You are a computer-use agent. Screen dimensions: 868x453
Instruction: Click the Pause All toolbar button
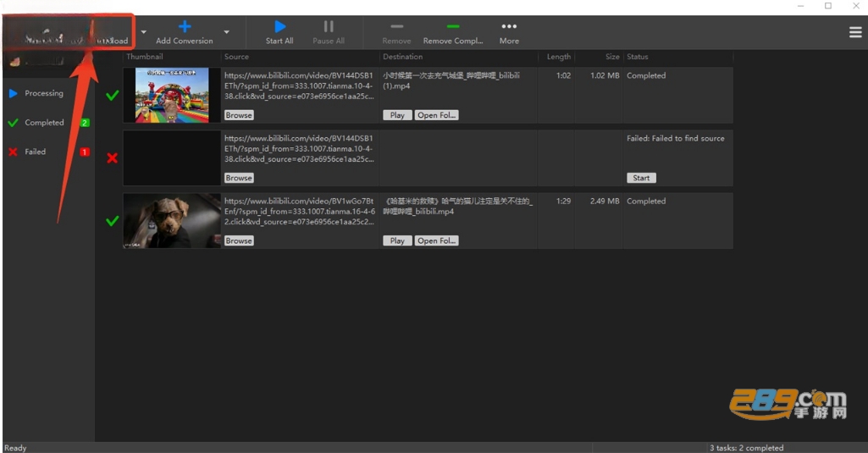point(329,33)
